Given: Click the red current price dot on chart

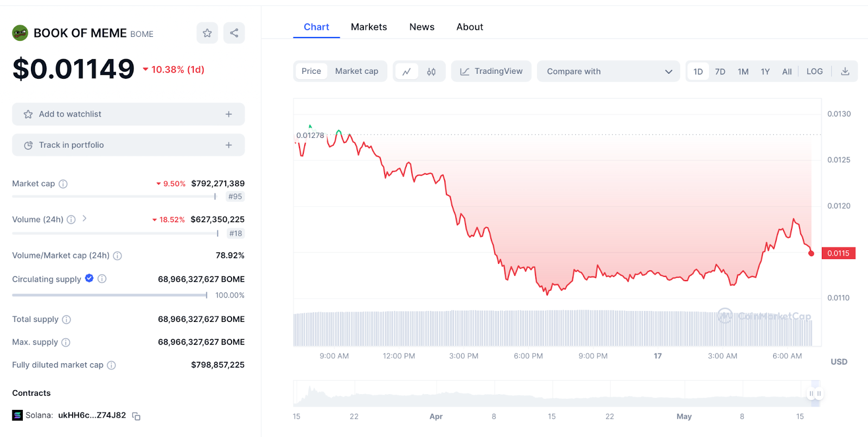Looking at the screenshot, I should (811, 254).
